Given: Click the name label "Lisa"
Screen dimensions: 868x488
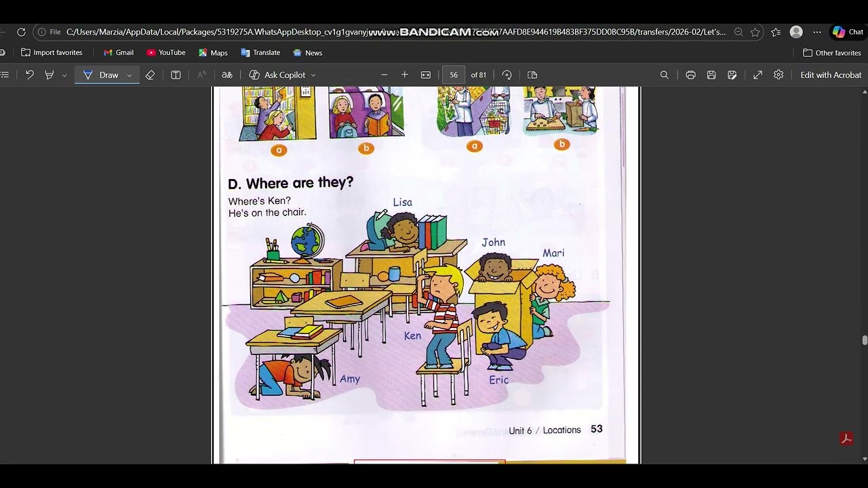Looking at the screenshot, I should pyautogui.click(x=403, y=202).
